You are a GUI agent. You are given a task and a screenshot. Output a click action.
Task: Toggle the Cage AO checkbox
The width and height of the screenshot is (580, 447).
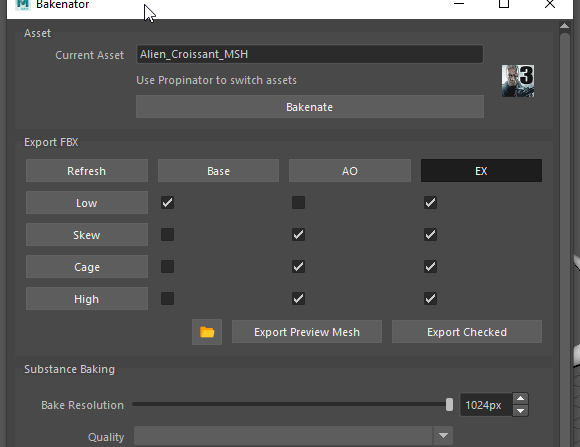coord(299,266)
